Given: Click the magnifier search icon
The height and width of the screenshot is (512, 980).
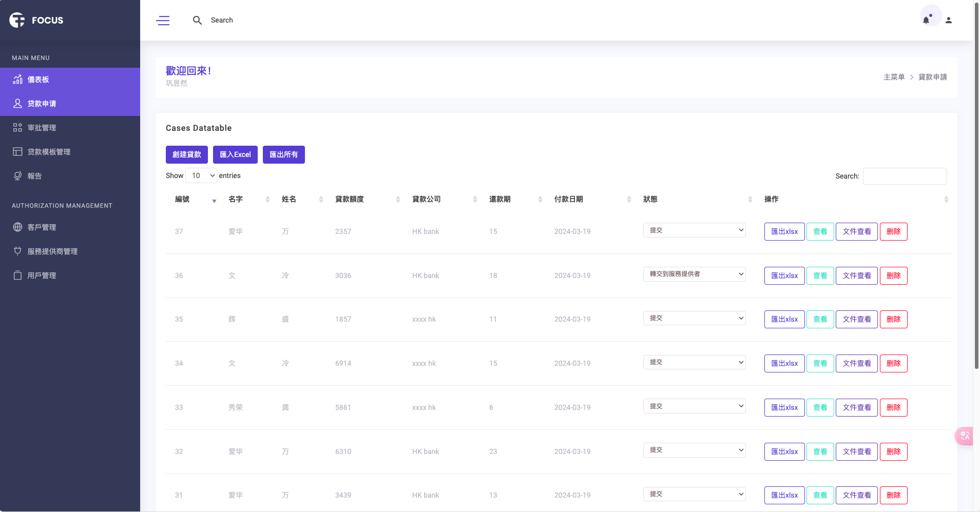Looking at the screenshot, I should 197,20.
